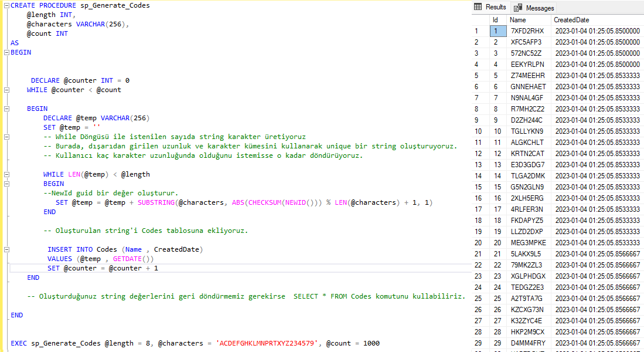Collapse the Turkish comment block starting 'While Döngüsü'
Screen dimensions: 644x352
point(6,137)
